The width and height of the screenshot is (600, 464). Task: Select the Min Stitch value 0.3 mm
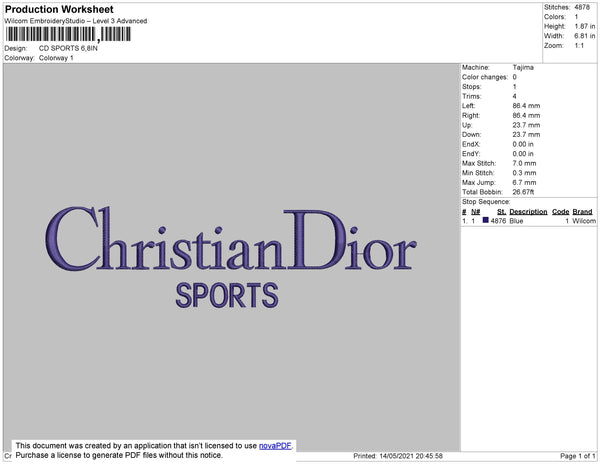524,173
